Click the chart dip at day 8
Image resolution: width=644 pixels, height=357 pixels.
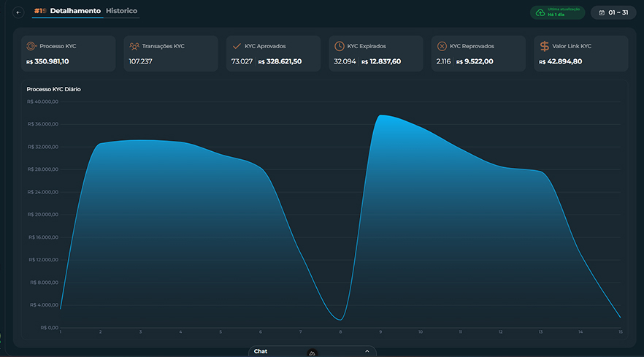click(x=340, y=319)
